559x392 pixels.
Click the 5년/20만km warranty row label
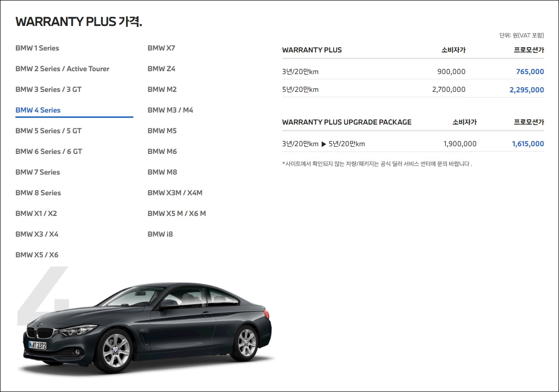(x=300, y=89)
